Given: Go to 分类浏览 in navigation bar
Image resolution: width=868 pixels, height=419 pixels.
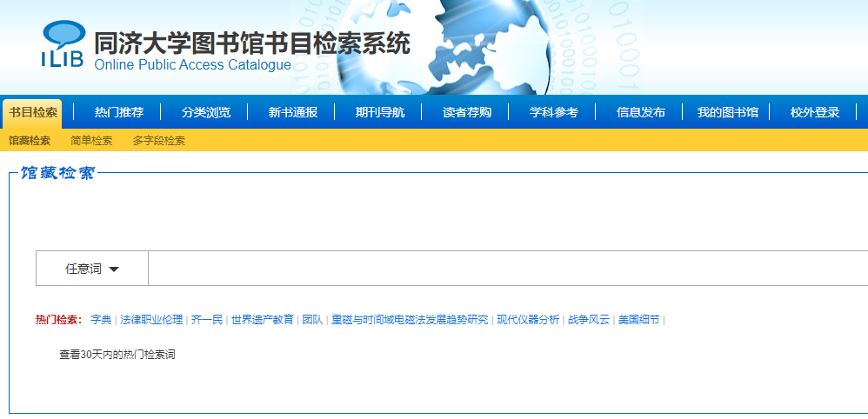Looking at the screenshot, I should (x=206, y=112).
